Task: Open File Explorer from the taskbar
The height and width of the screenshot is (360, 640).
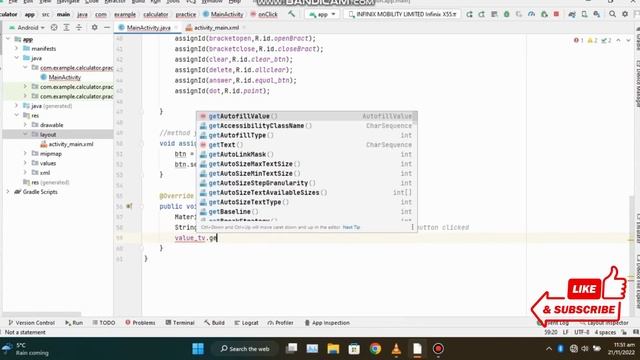Action: (333, 349)
